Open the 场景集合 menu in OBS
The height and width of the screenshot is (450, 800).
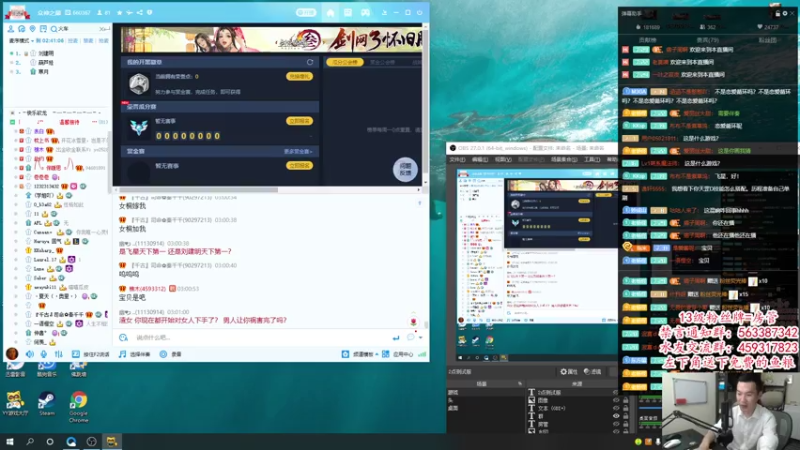point(564,160)
